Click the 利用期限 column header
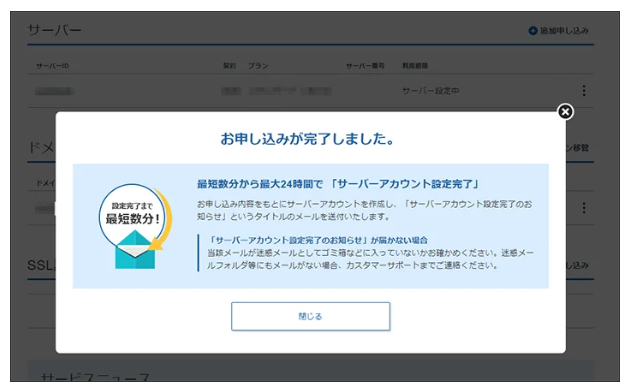 (415, 66)
